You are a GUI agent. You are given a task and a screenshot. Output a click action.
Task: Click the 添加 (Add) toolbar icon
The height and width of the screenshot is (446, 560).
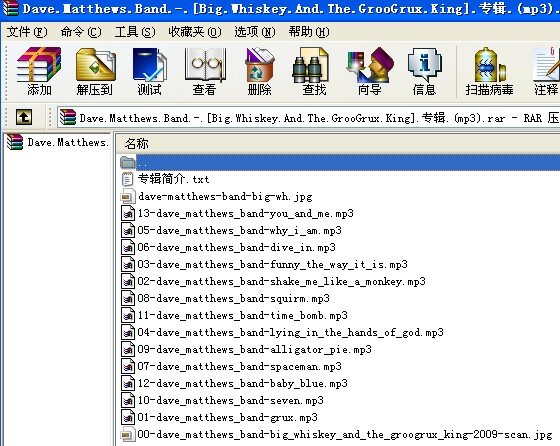coord(39,71)
